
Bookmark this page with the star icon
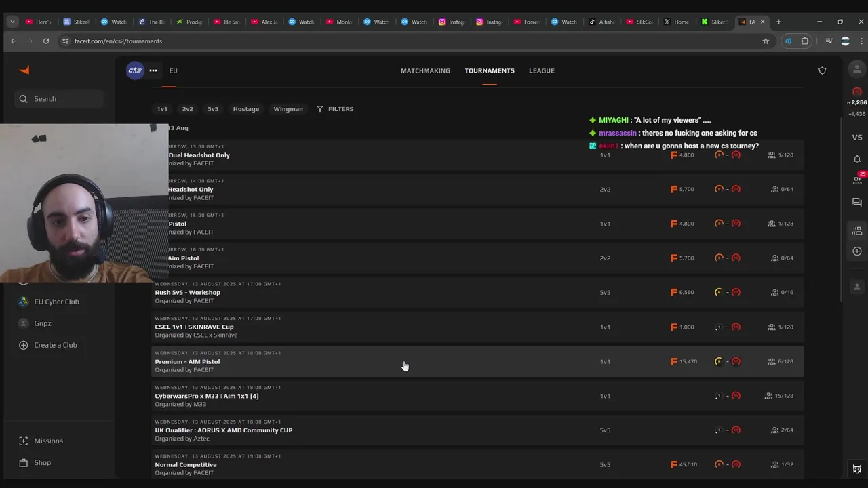pyautogui.click(x=766, y=41)
